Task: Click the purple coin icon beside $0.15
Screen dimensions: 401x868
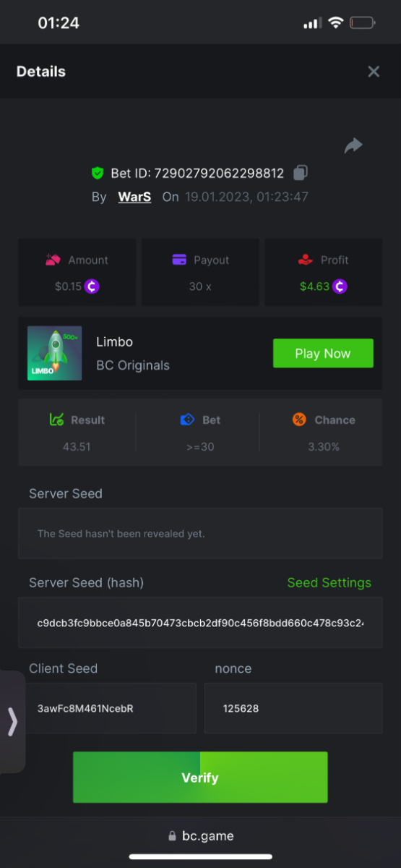Action: tap(92, 286)
